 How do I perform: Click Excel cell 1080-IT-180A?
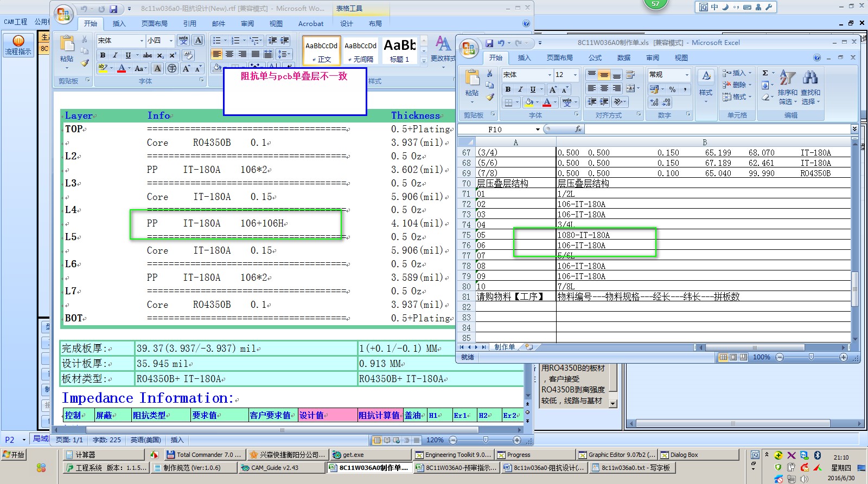pos(703,235)
